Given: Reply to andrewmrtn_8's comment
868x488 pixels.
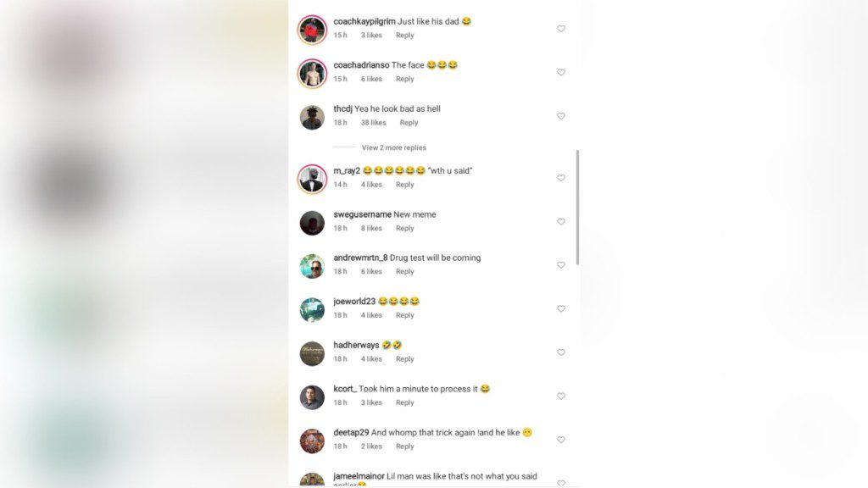Looking at the screenshot, I should [x=404, y=272].
